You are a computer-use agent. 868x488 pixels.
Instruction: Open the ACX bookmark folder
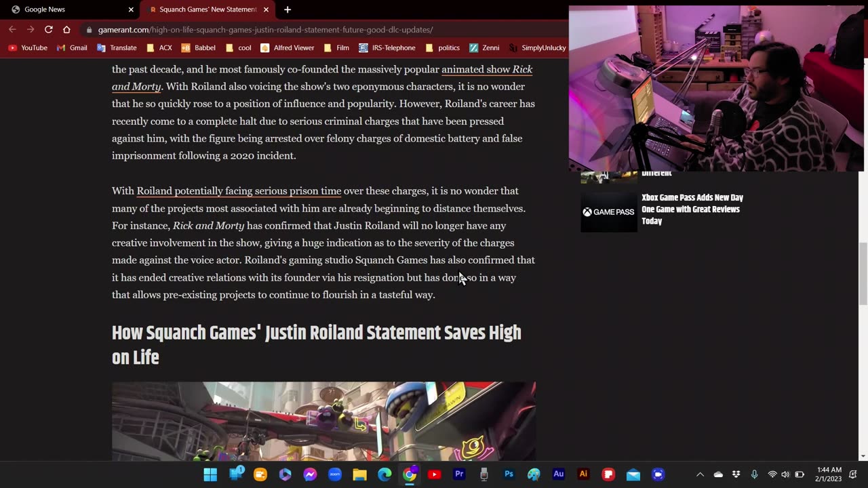pos(159,47)
